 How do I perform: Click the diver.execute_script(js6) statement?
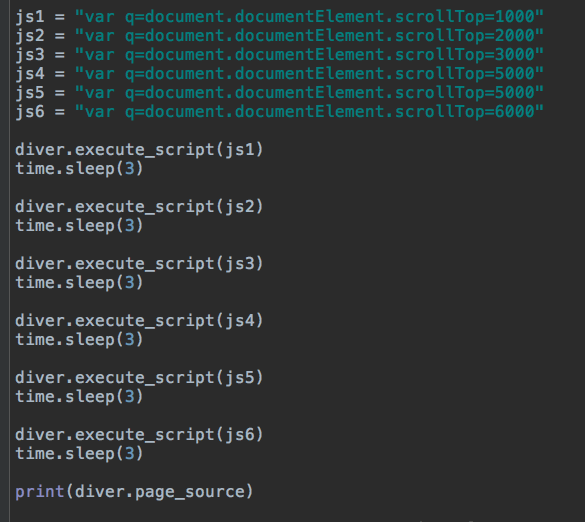click(x=139, y=435)
